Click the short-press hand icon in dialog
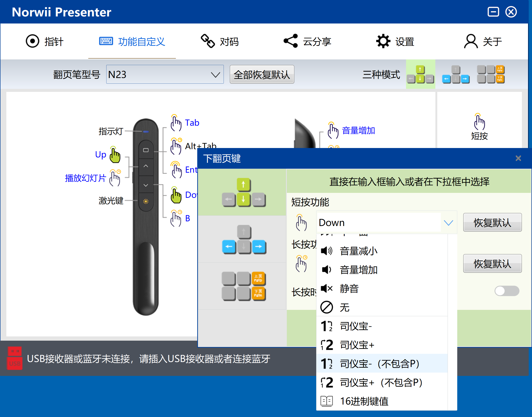Image resolution: width=532 pixels, height=417 pixels. (301, 222)
